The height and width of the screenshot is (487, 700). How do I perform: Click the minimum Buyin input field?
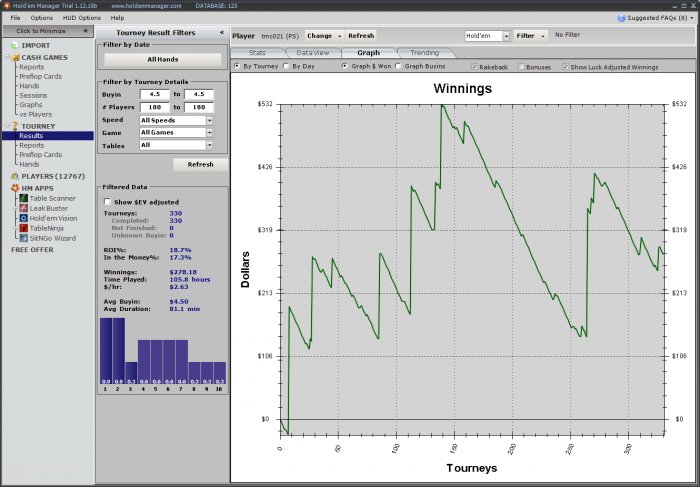click(x=156, y=94)
